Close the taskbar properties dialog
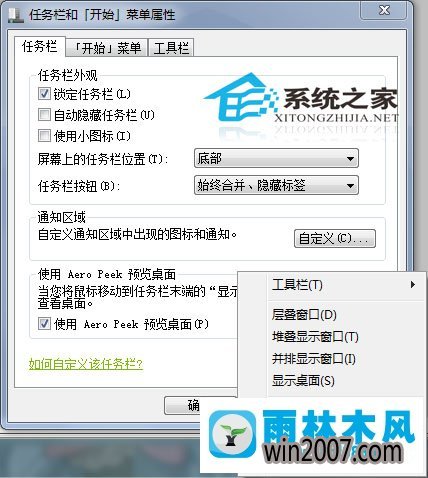Viewport: 428px width, 478px height. pyautogui.click(x=384, y=10)
